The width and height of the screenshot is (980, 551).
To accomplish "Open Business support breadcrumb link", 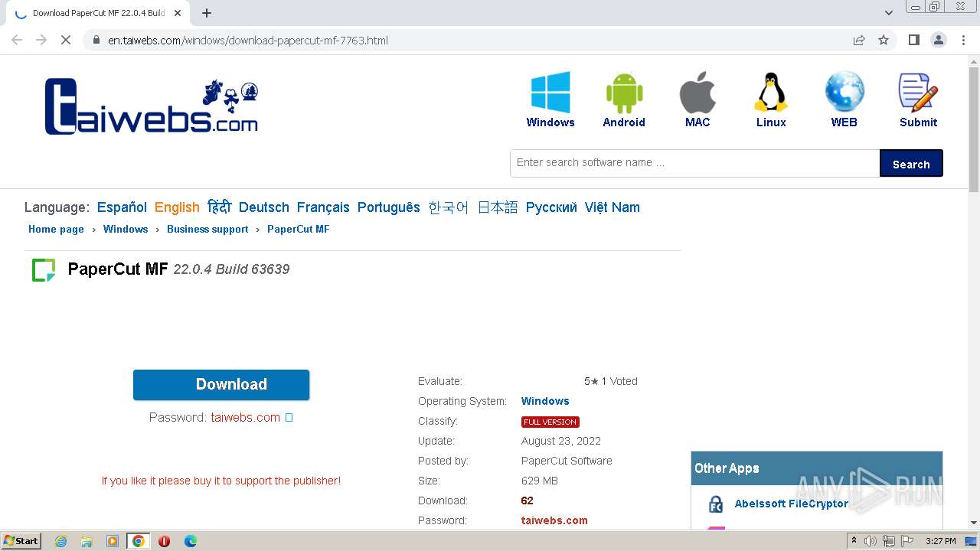I will [207, 229].
